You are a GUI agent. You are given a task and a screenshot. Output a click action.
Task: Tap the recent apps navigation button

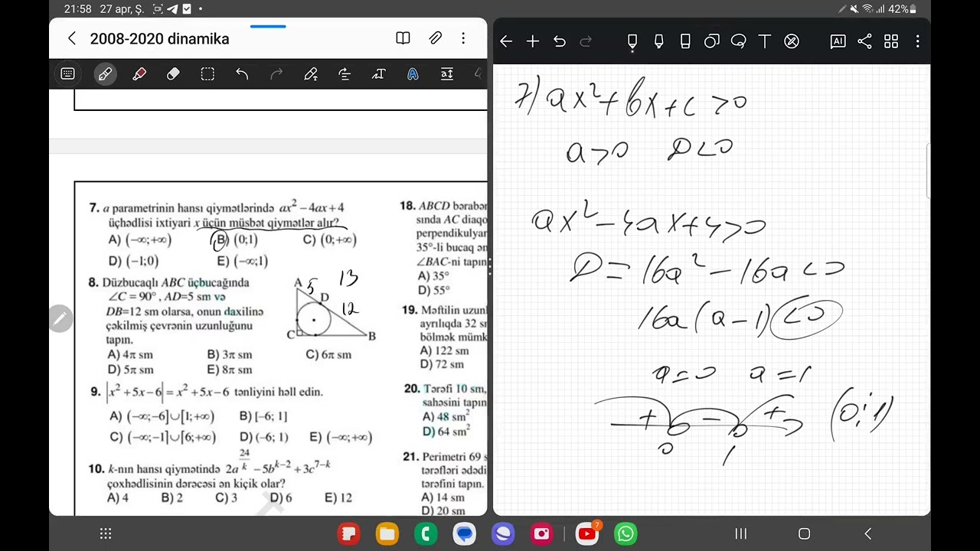741,533
